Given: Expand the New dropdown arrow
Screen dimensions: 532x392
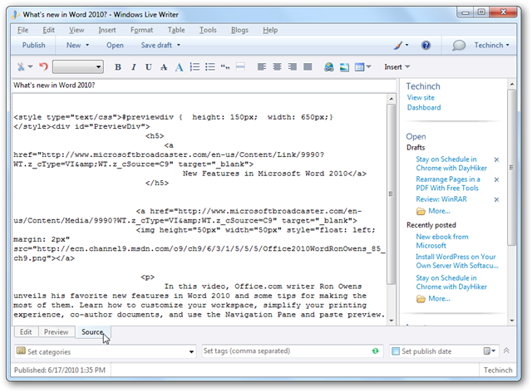Looking at the screenshot, I should (87, 45).
